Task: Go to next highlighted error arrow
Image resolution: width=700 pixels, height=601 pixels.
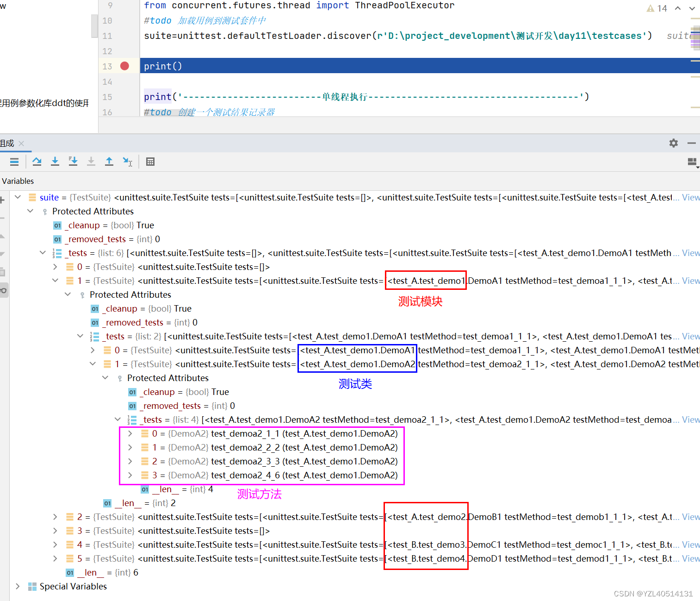Action: point(692,8)
